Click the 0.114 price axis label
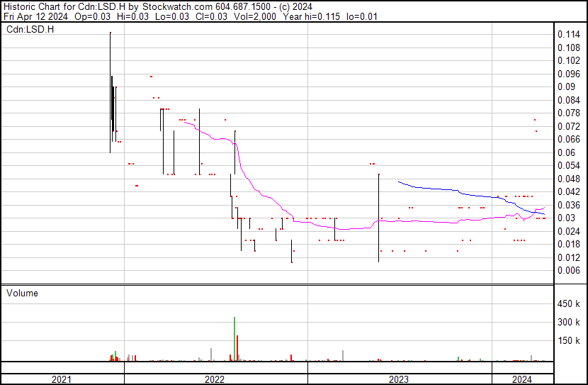588x385 pixels. 569,34
